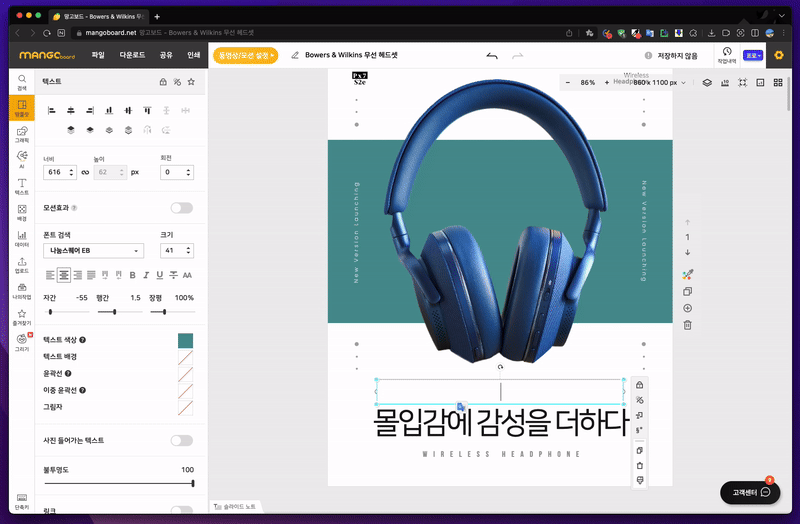Open the 공유 menu
The width and height of the screenshot is (800, 524).
(x=166, y=55)
